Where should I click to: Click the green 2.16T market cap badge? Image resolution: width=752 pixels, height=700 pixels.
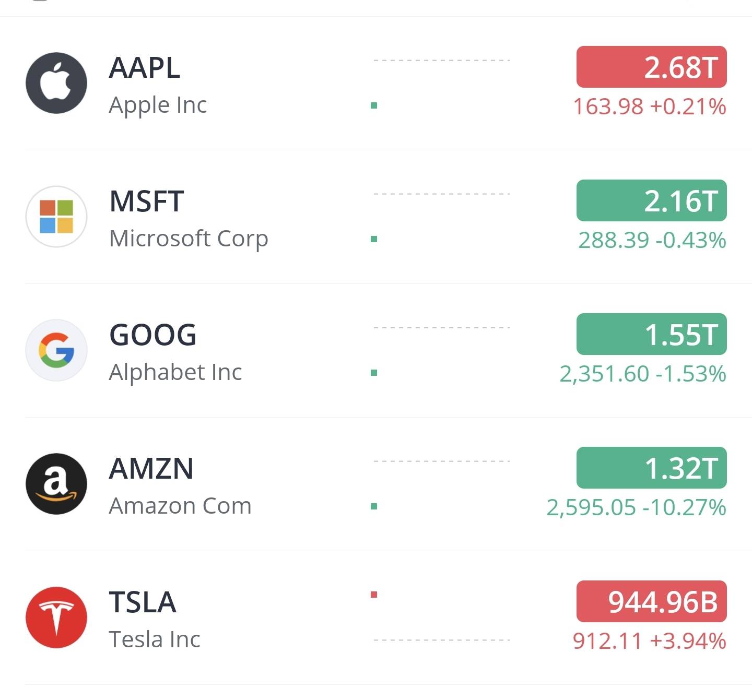[x=651, y=201]
